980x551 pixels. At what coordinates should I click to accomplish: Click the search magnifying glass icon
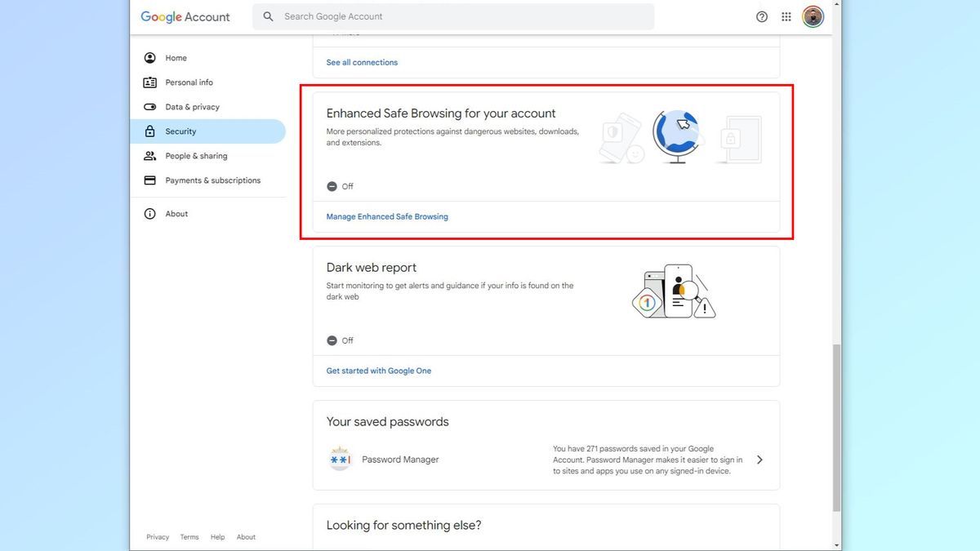pyautogui.click(x=267, y=16)
